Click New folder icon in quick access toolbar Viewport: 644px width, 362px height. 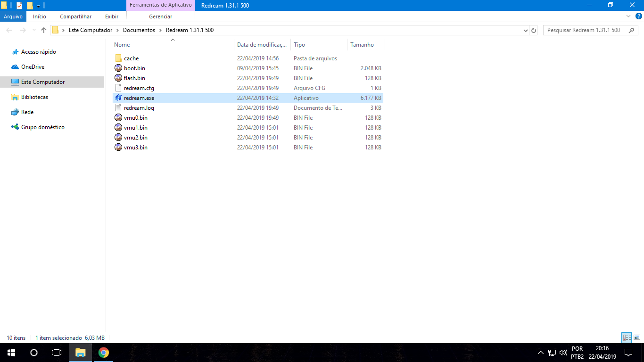30,6
